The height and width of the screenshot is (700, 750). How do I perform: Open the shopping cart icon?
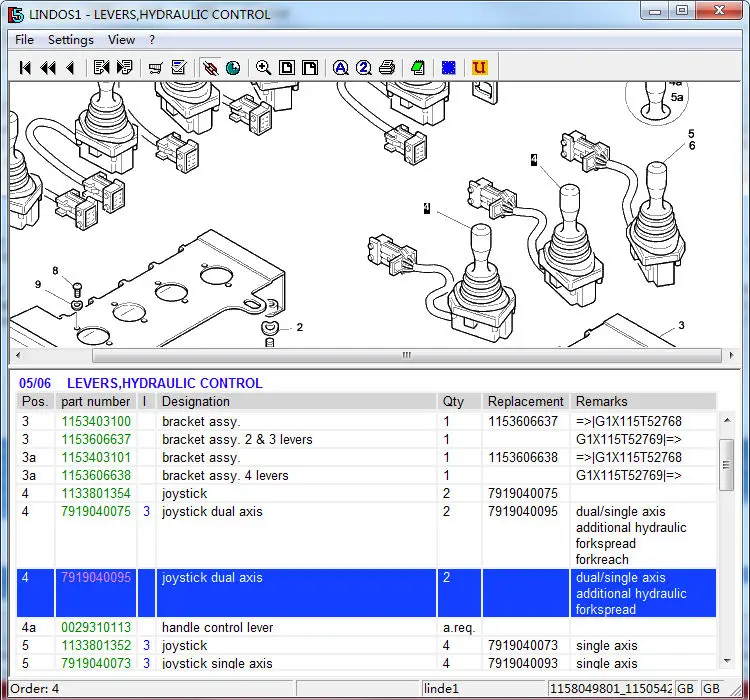(155, 68)
